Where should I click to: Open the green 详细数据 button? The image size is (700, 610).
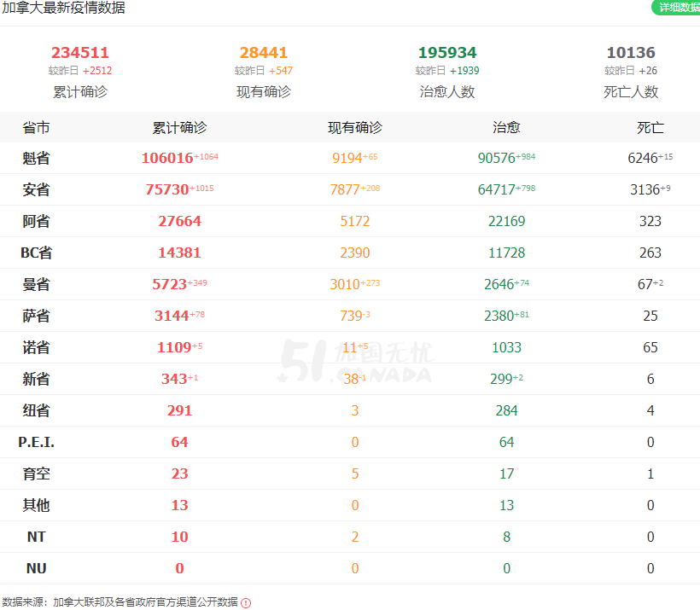pyautogui.click(x=676, y=7)
